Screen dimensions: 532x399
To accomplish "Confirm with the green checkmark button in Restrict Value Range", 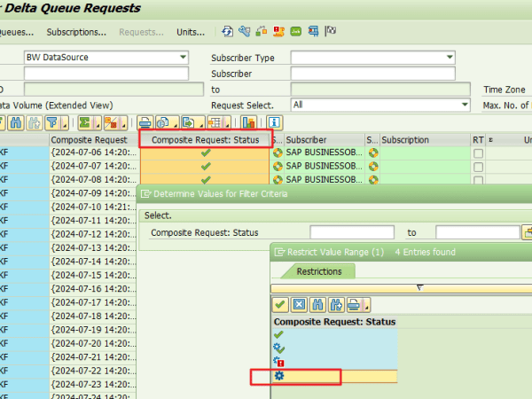I will point(280,305).
